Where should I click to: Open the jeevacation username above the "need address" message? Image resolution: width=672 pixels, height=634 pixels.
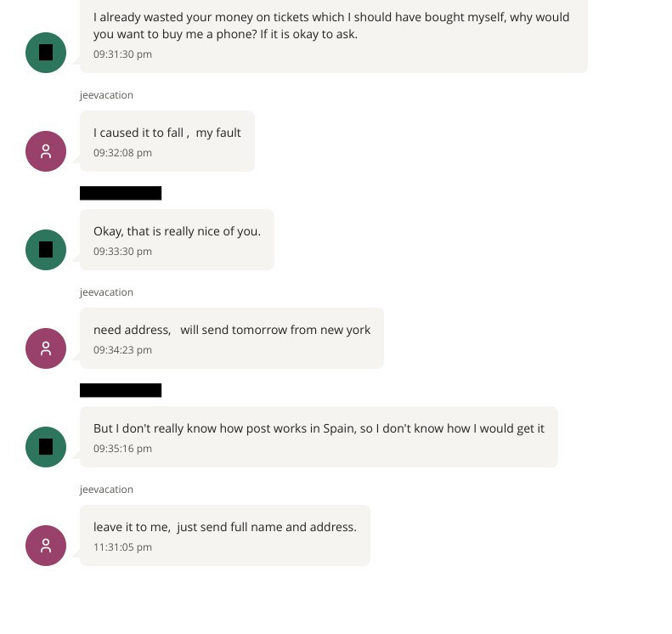[x=106, y=292]
